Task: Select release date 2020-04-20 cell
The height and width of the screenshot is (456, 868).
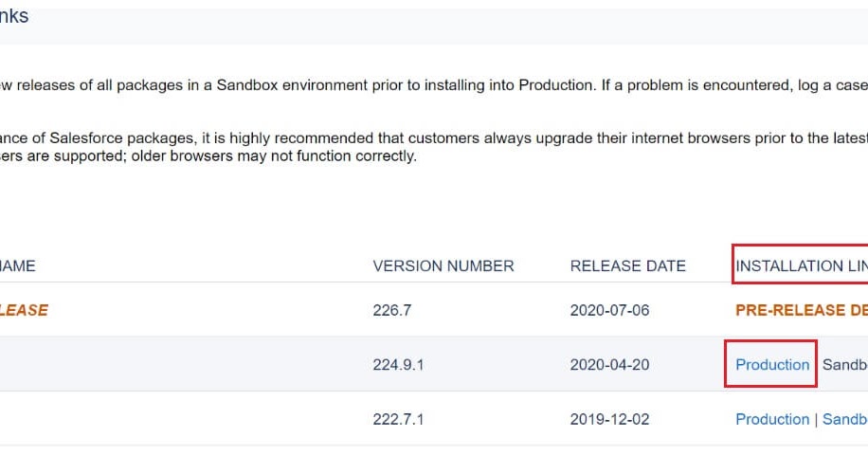Action: 609,365
